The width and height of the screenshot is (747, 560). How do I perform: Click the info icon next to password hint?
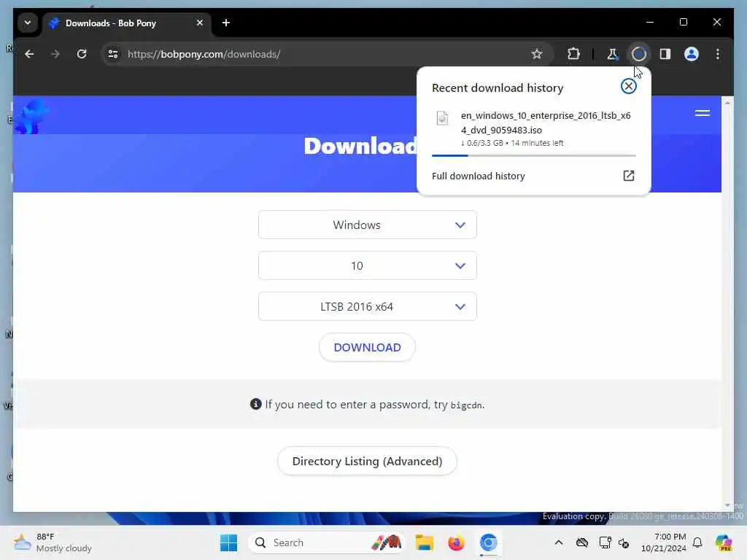[256, 404]
